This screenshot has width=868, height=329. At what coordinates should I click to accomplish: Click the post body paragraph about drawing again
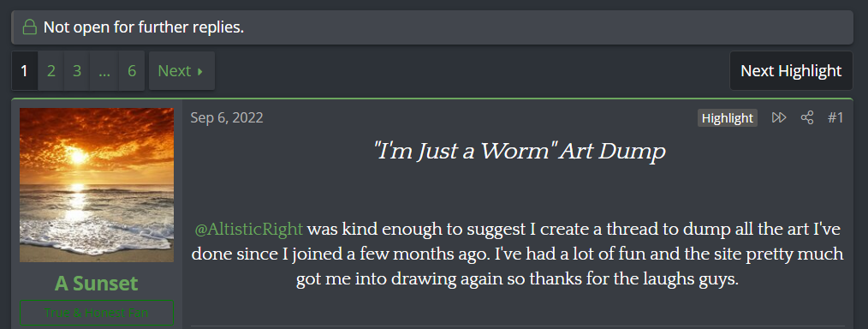click(518, 254)
